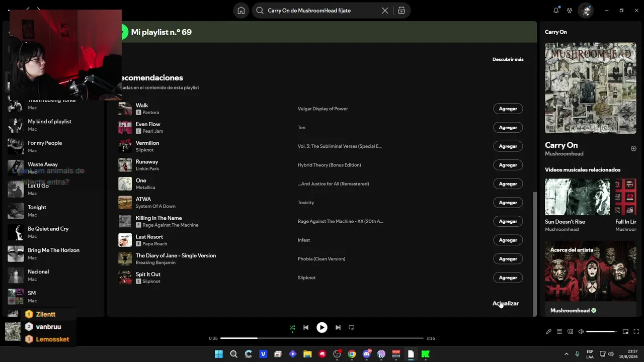The width and height of the screenshot is (644, 362).
Task: Open Discord from the taskbar
Action: click(x=367, y=354)
